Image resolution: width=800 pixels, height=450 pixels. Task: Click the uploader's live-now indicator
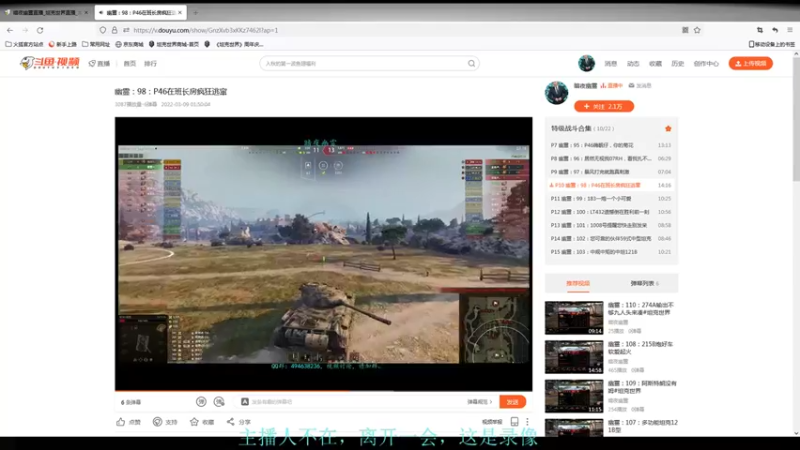coord(612,86)
